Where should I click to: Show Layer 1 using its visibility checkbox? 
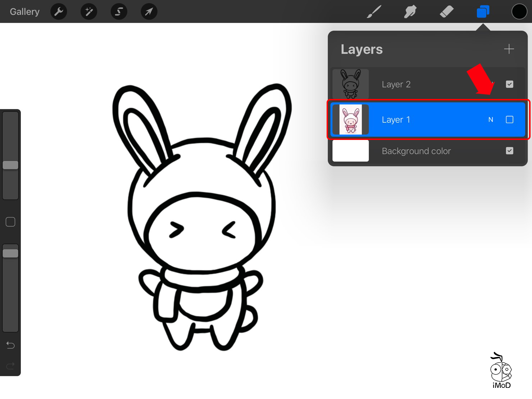click(x=509, y=119)
